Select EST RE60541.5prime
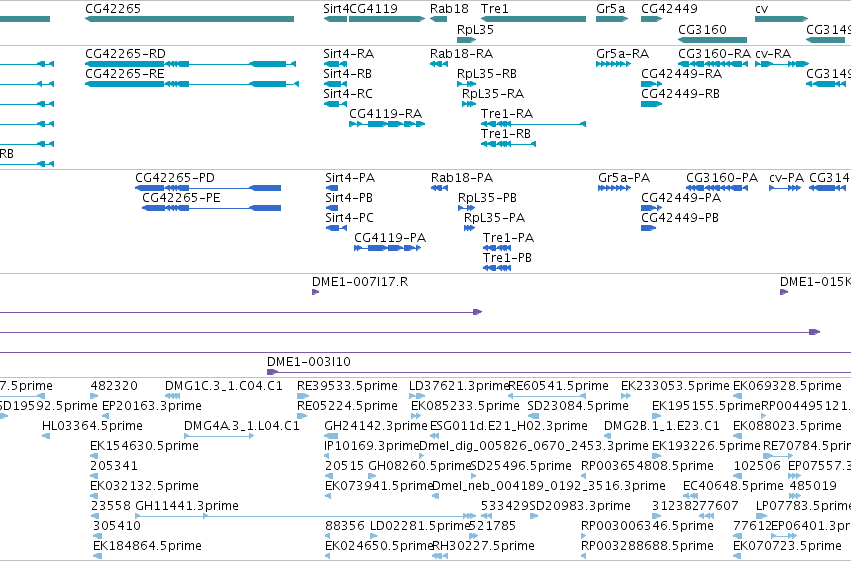Image resolution: width=851 pixels, height=561 pixels. (x=547, y=396)
